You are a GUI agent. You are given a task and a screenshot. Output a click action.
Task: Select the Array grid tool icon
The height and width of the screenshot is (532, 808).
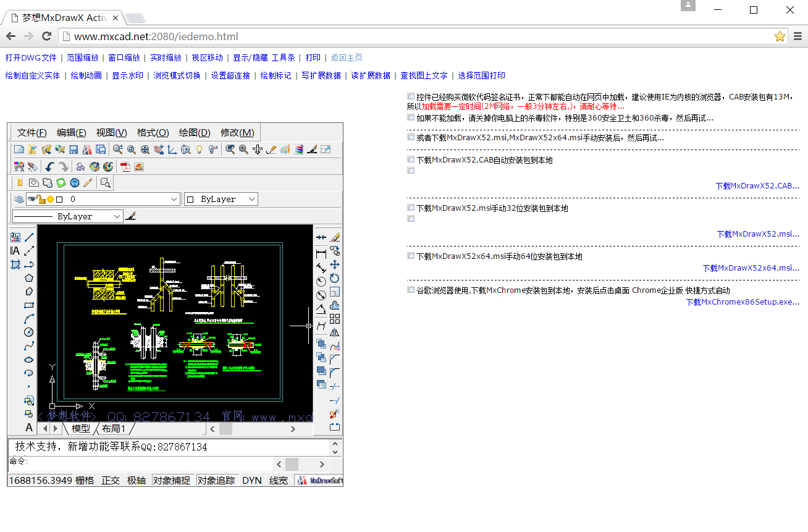click(x=335, y=319)
